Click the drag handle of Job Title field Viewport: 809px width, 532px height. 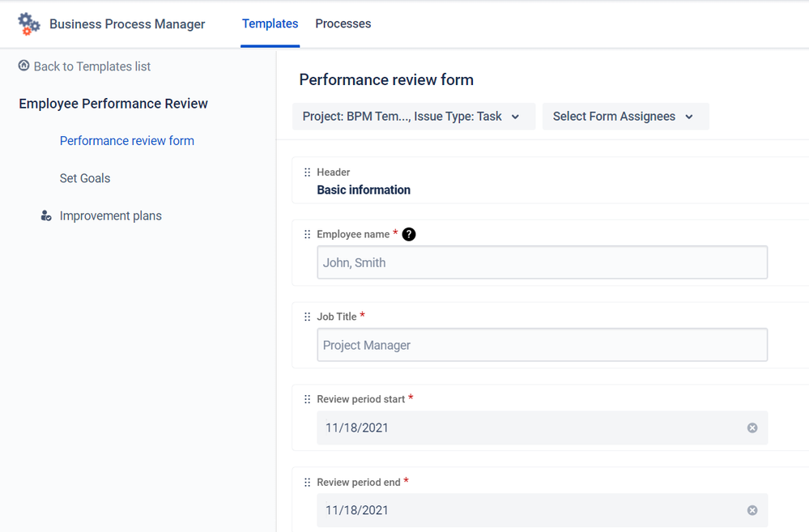(308, 317)
